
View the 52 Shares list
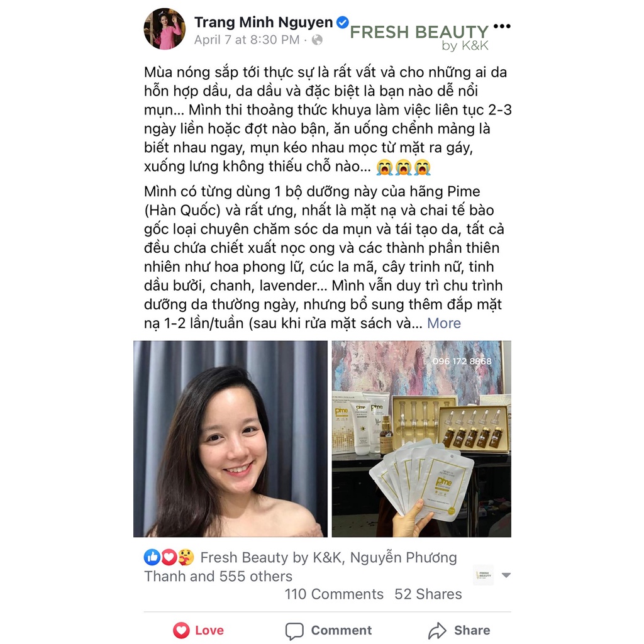428,594
